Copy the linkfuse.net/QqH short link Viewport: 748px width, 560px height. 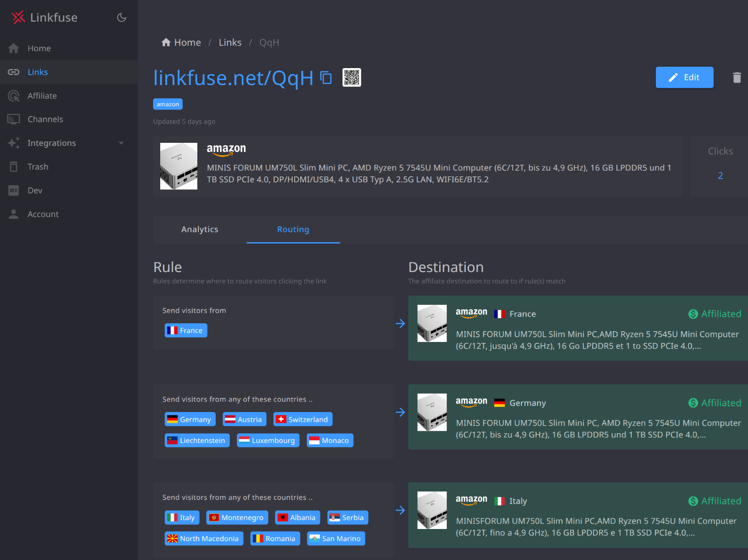coord(326,78)
